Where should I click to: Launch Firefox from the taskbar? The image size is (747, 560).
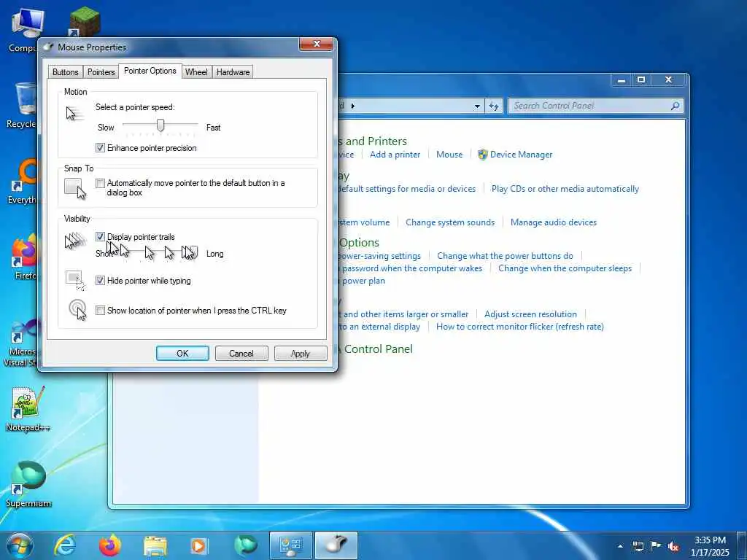(110, 545)
